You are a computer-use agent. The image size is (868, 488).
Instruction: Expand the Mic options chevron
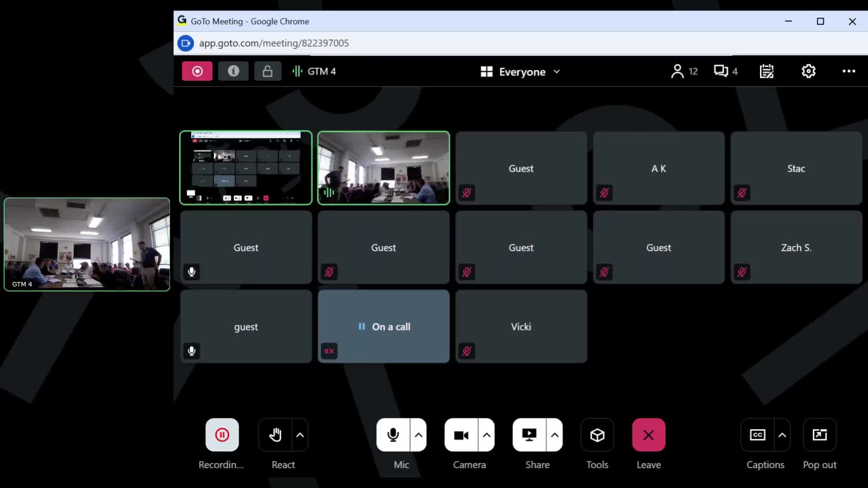[419, 435]
